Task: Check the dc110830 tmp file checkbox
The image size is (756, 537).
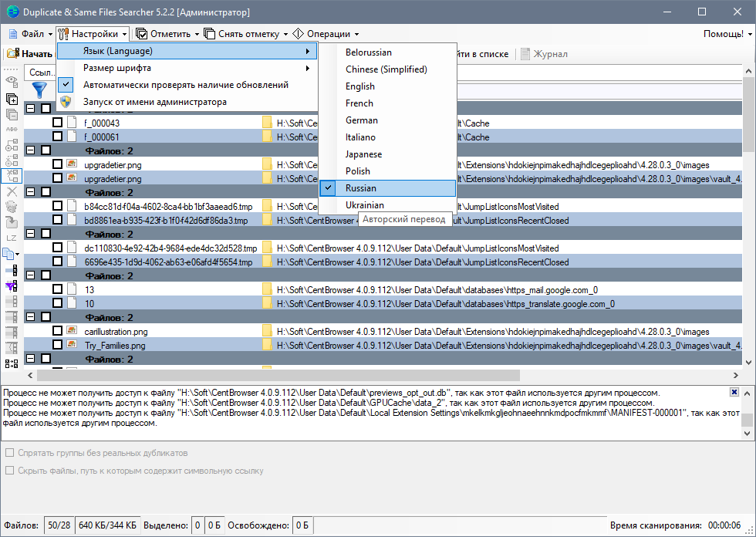Action: 57,248
